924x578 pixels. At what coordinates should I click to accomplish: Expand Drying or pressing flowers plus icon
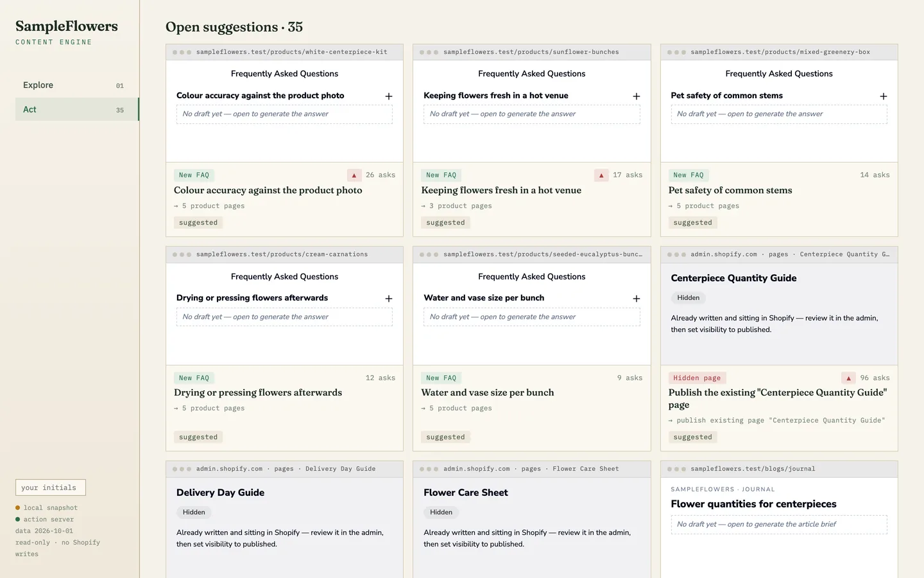click(x=389, y=299)
